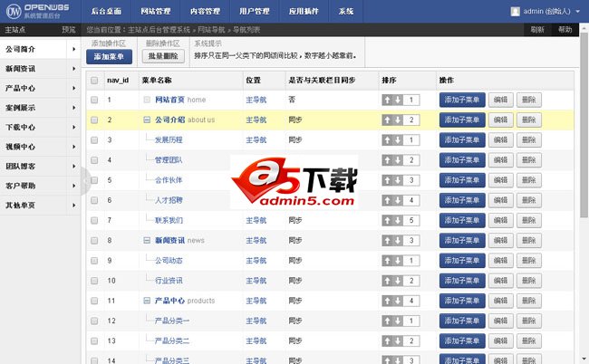This screenshot has height=364, width=589.
Task: Check the checkbox for nav_id 1
Action: (94, 100)
